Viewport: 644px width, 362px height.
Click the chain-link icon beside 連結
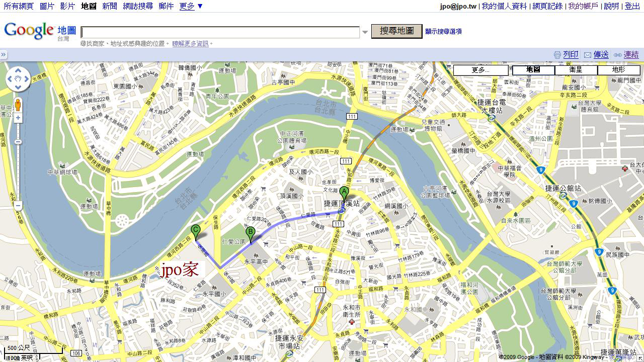coord(618,55)
